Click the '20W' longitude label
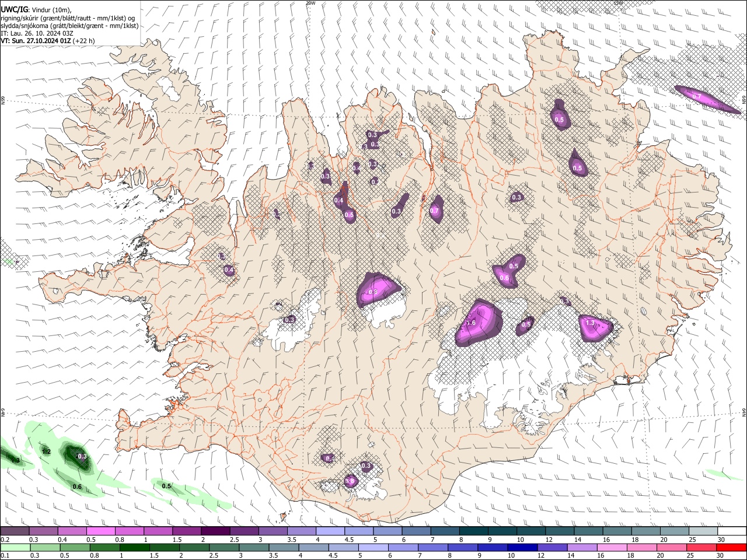The width and height of the screenshot is (747, 560). (310, 3)
